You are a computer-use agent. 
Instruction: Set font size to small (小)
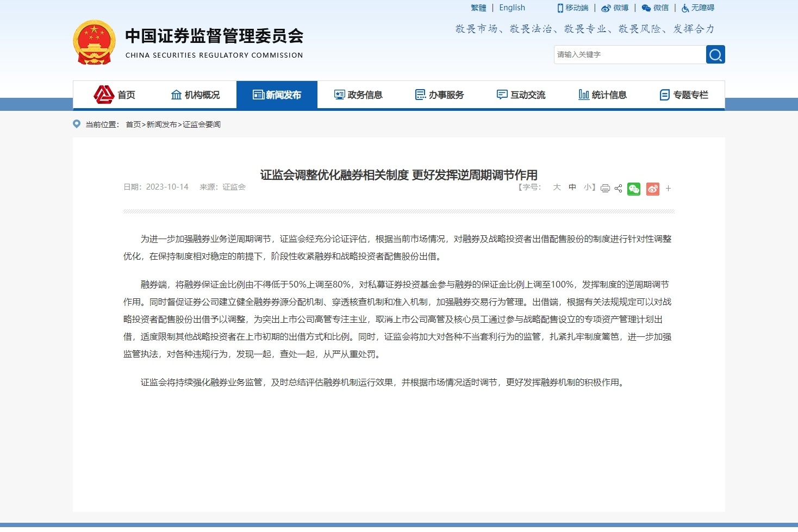tap(588, 187)
